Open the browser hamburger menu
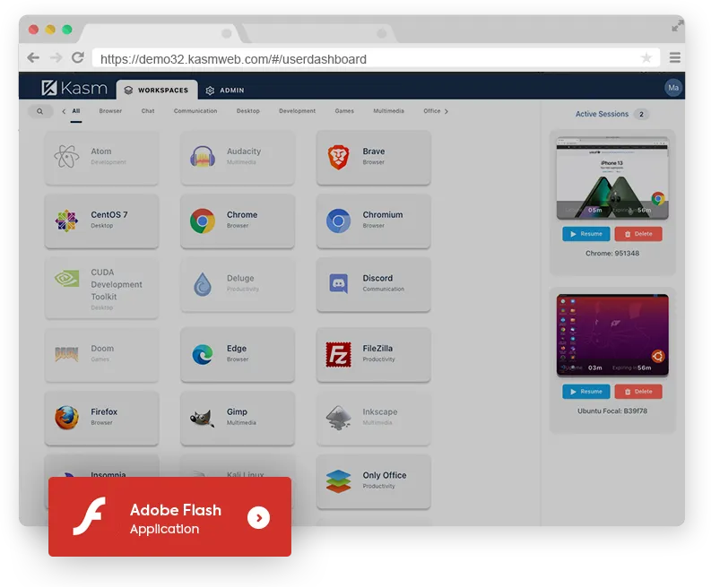 pos(674,58)
